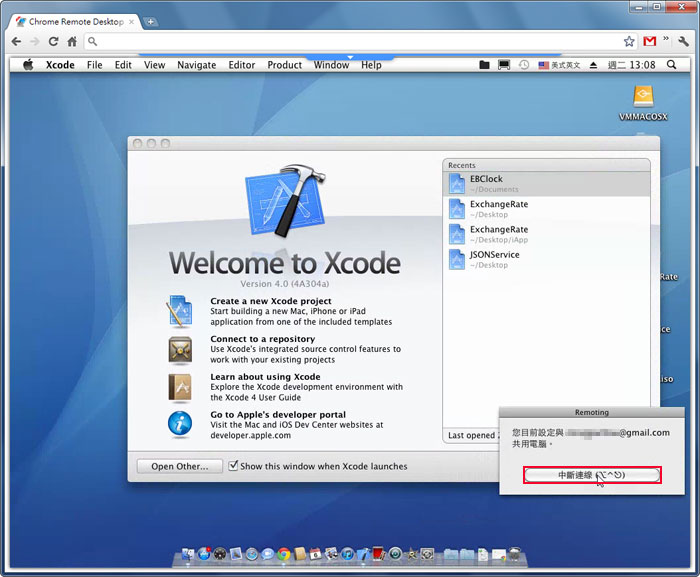The width and height of the screenshot is (700, 577).
Task: Select EBClock in Recents list
Action: tap(546, 184)
